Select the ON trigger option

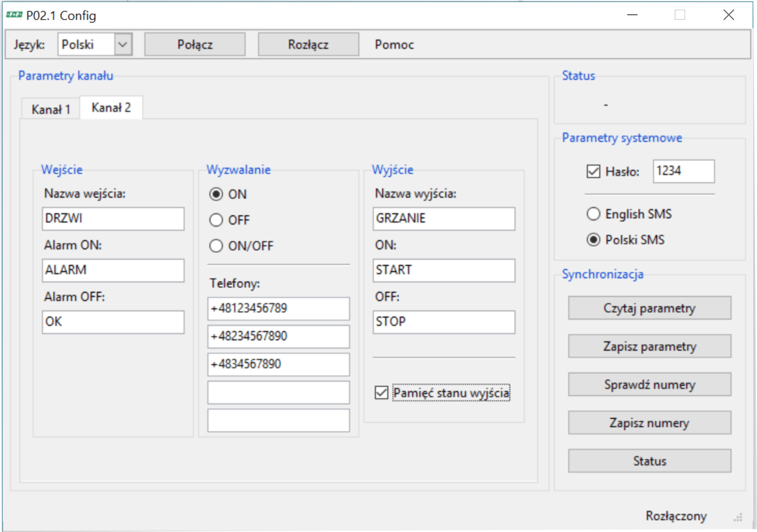point(216,194)
